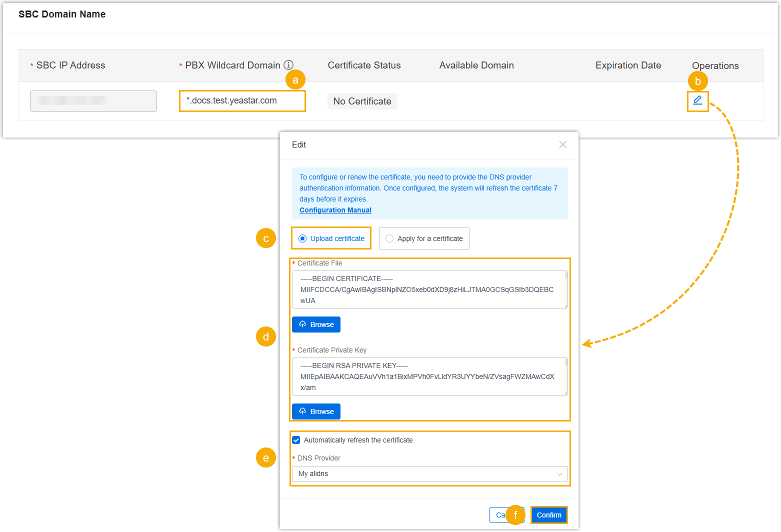Click Browse under Certificate Private Key
Image resolution: width=781 pixels, height=532 pixels.
pos(316,411)
